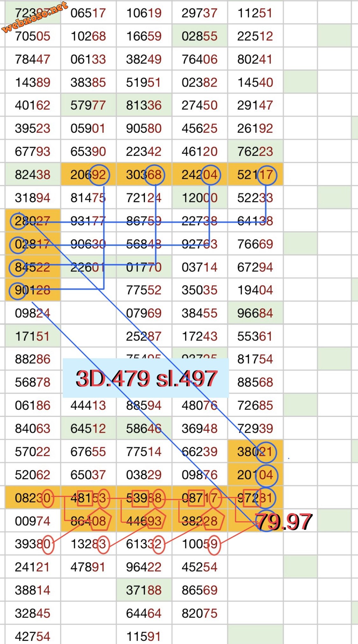Select cell containing 06186

click(33, 405)
